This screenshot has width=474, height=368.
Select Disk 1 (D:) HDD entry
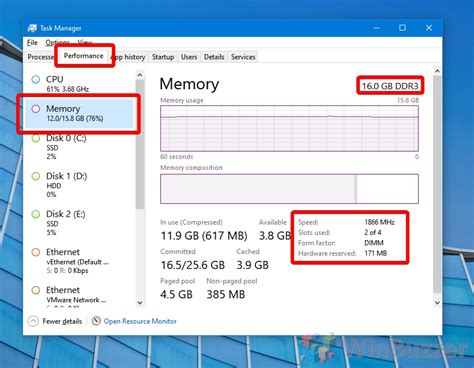(x=79, y=185)
